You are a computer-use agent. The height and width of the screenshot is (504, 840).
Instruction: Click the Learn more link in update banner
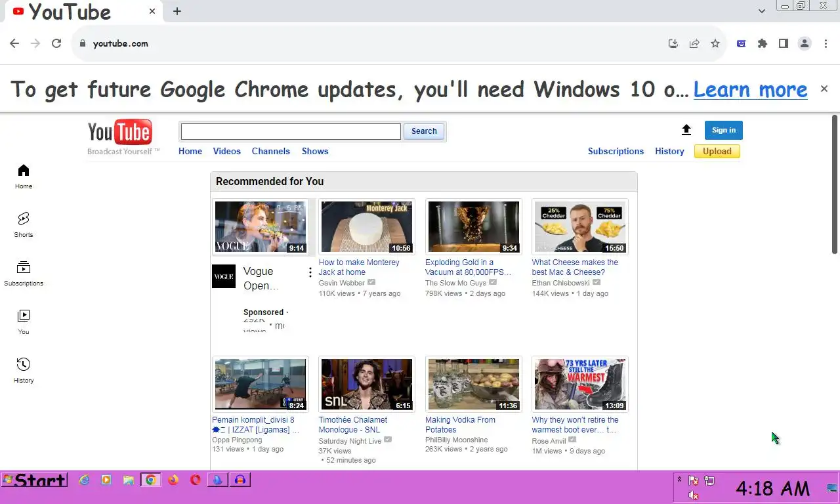[x=750, y=89]
